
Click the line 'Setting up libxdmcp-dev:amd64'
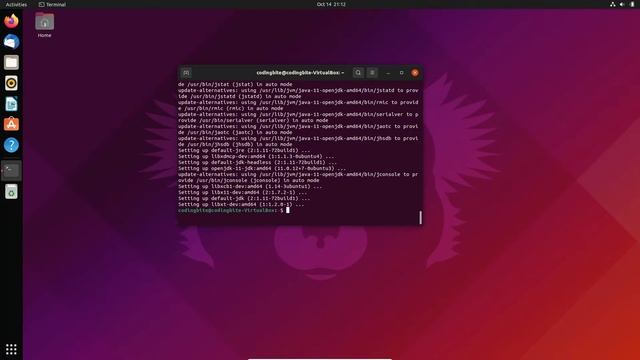click(x=256, y=156)
